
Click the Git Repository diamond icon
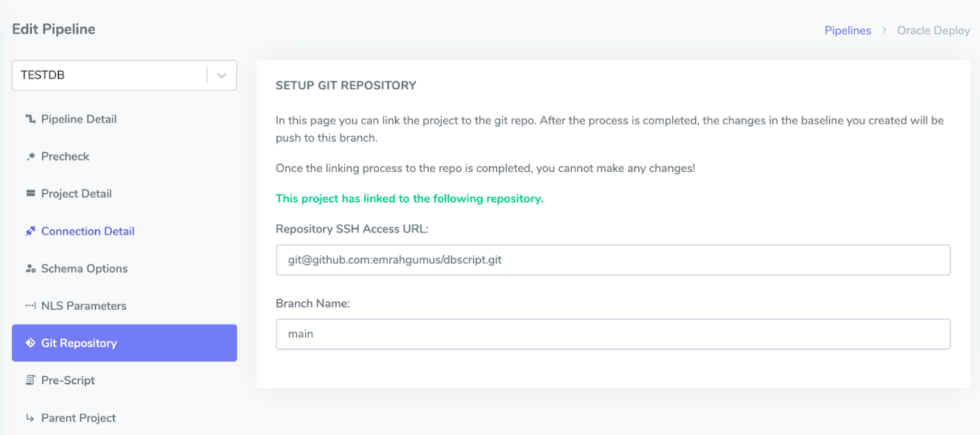coord(31,343)
